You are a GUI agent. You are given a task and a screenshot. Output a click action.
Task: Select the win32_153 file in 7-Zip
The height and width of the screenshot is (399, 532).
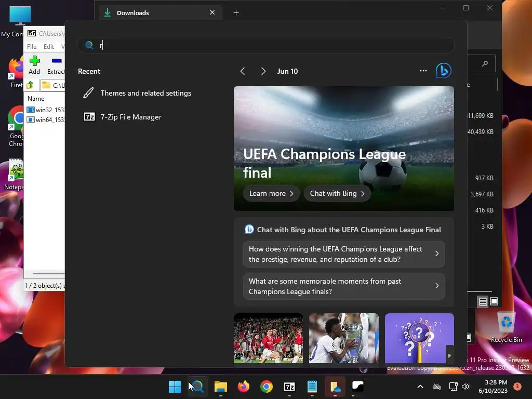[46, 110]
